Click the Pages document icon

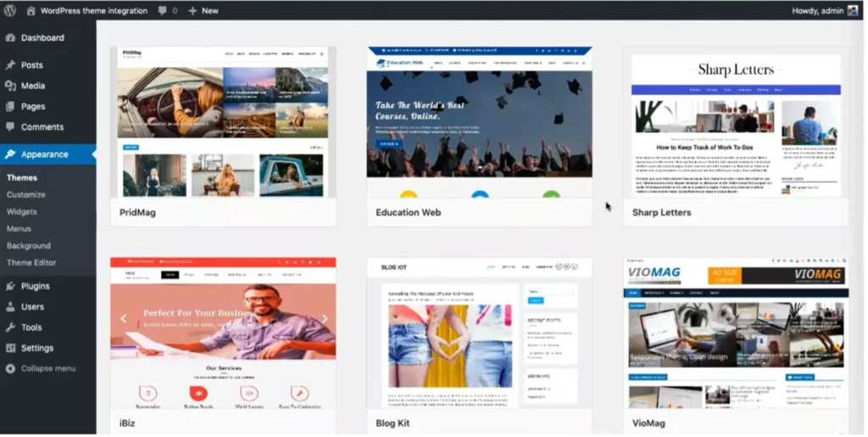click(10, 106)
